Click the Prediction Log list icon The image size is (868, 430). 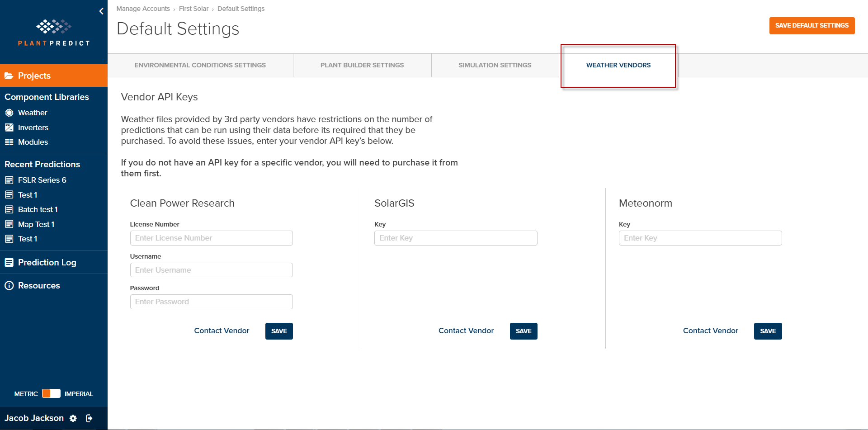pyautogui.click(x=9, y=262)
